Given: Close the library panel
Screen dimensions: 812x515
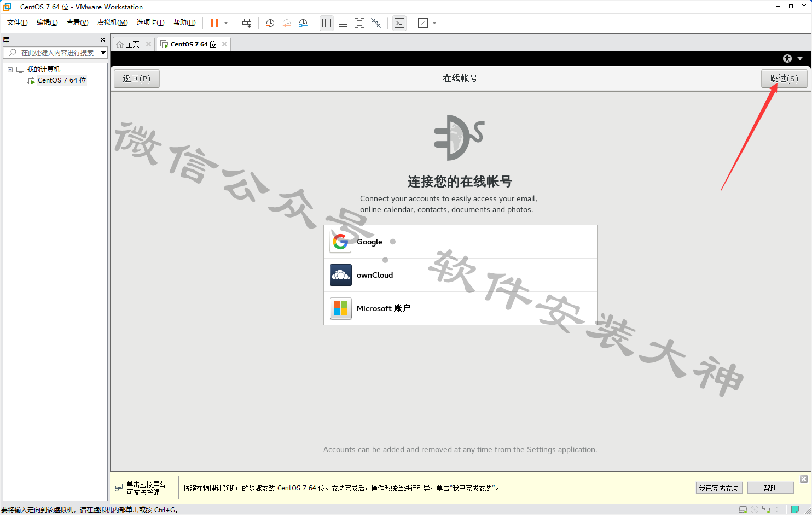Looking at the screenshot, I should click(x=103, y=40).
